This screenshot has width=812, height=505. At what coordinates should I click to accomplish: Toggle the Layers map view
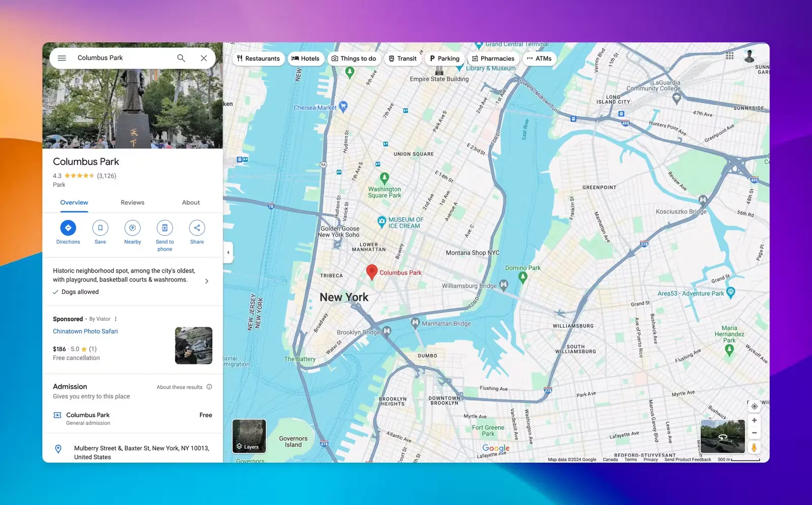(249, 435)
